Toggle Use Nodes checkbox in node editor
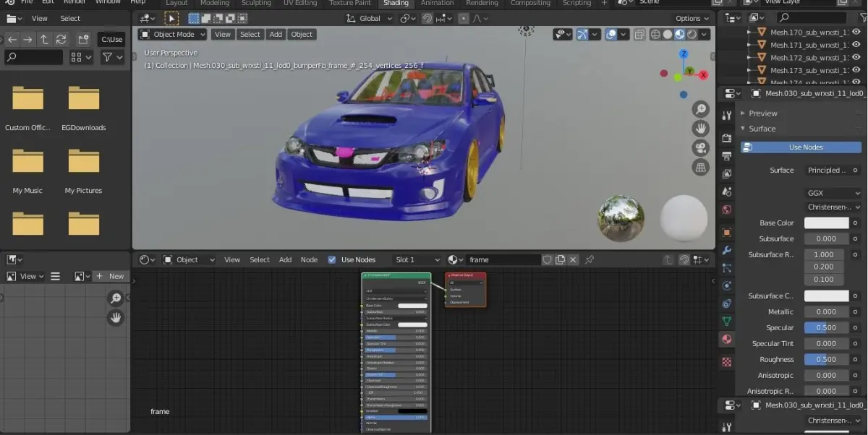The image size is (868, 435). (x=332, y=259)
